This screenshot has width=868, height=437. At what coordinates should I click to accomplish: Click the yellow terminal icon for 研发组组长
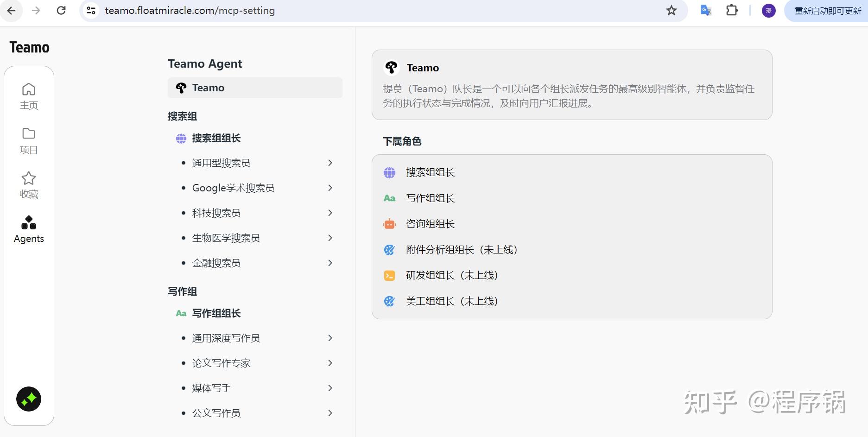389,275
